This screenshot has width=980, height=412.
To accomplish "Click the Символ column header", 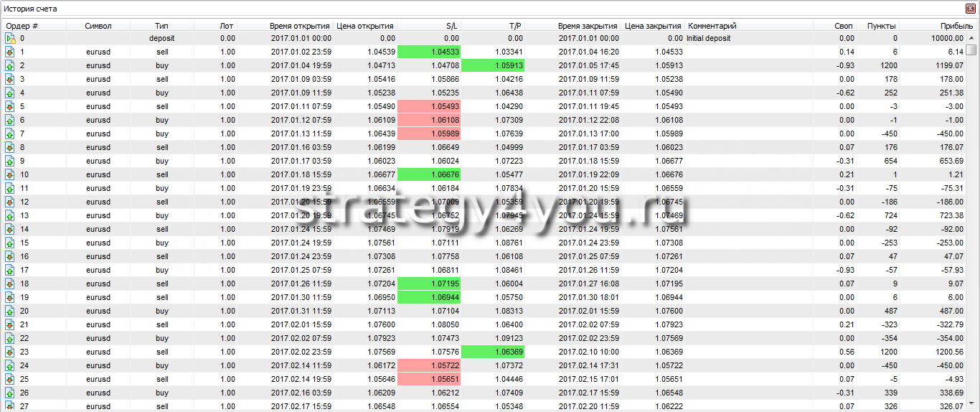I will (98, 26).
